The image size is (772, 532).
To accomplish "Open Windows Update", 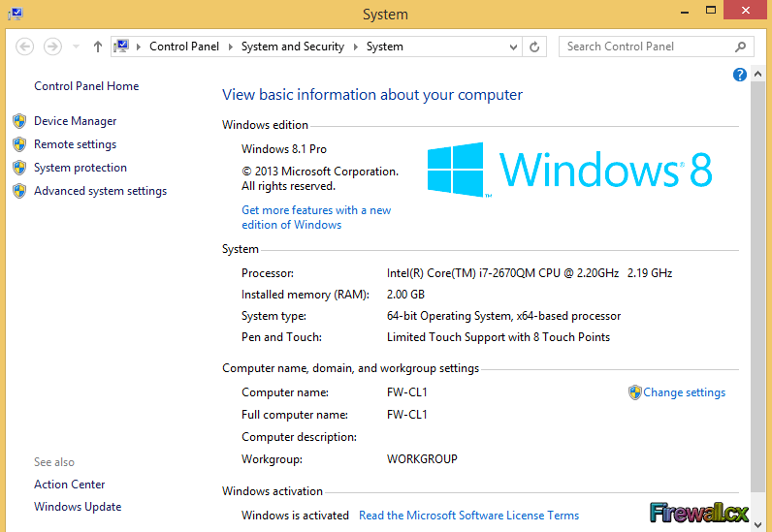I will coord(78,507).
